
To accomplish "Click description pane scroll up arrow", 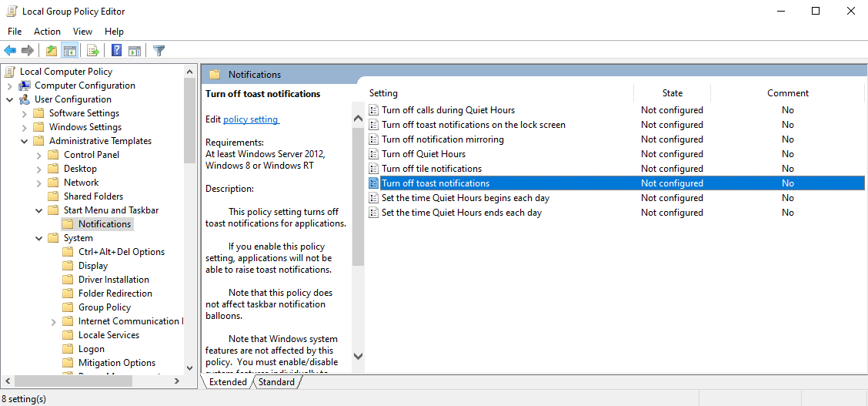I will pyautogui.click(x=358, y=118).
